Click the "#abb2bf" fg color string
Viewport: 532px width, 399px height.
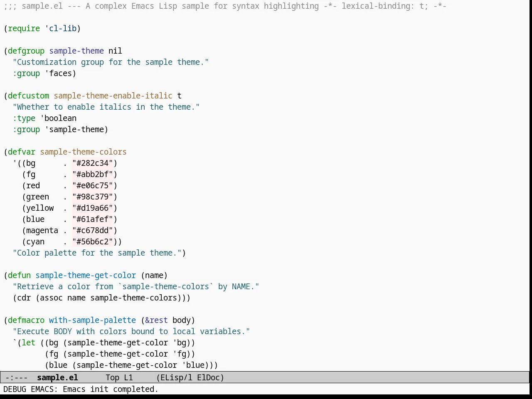[93, 174]
